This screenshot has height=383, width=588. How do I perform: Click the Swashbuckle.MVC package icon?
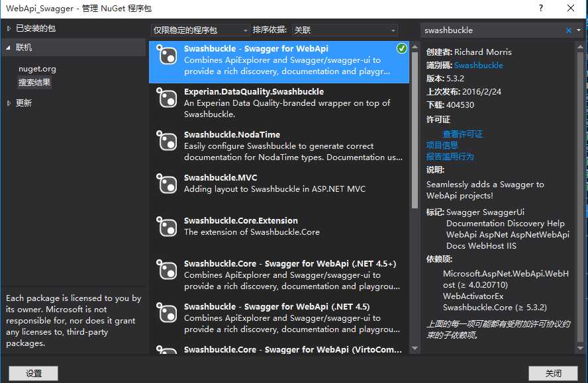pyautogui.click(x=166, y=184)
